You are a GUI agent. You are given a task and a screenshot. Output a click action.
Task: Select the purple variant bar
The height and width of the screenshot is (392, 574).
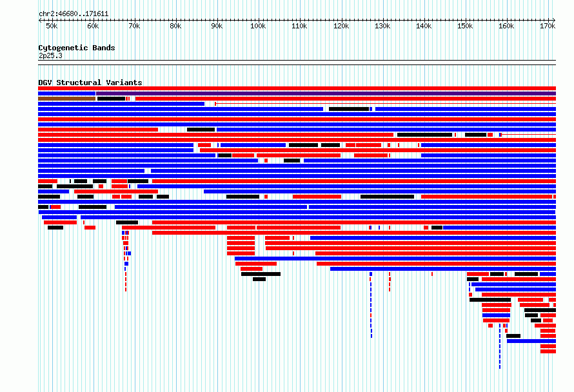click(326, 93)
